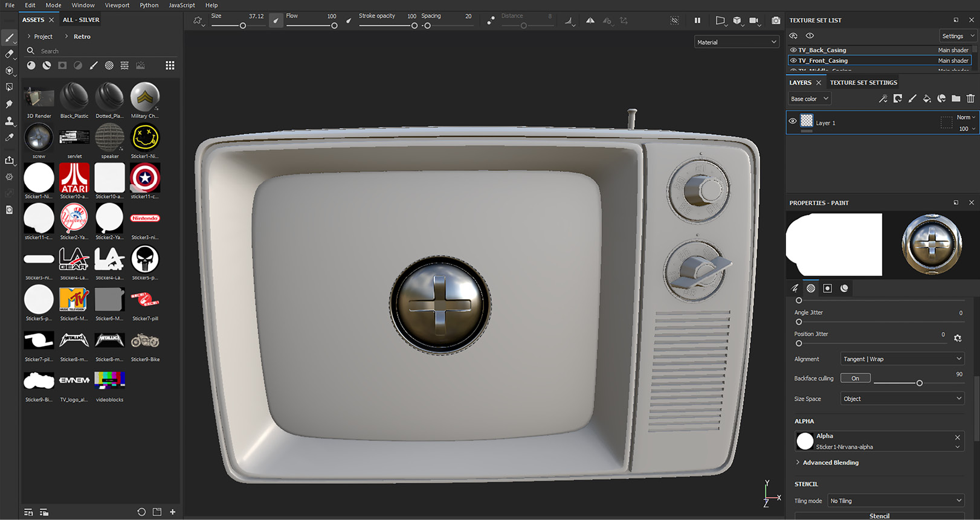Adjust the Backface culling angle slider

tap(919, 383)
